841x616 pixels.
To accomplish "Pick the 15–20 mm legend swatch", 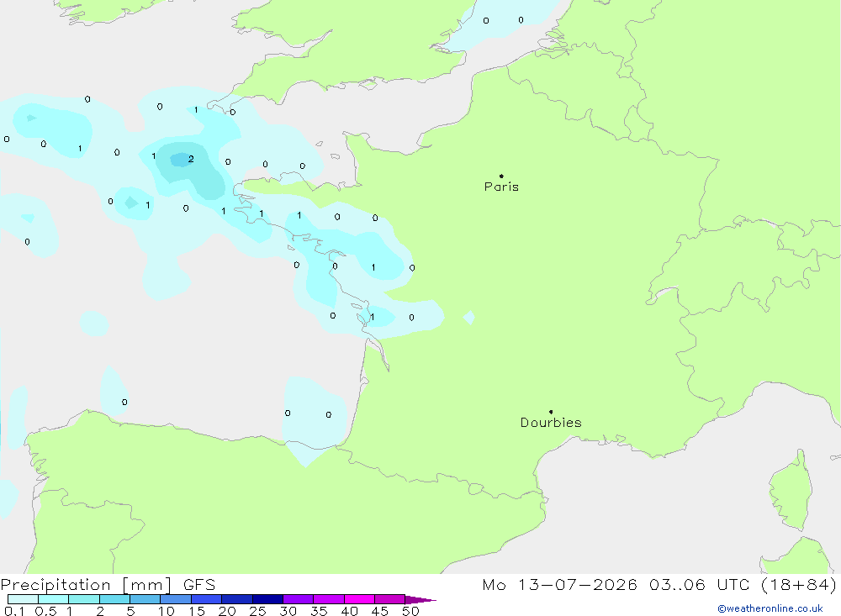I will pyautogui.click(x=207, y=599).
